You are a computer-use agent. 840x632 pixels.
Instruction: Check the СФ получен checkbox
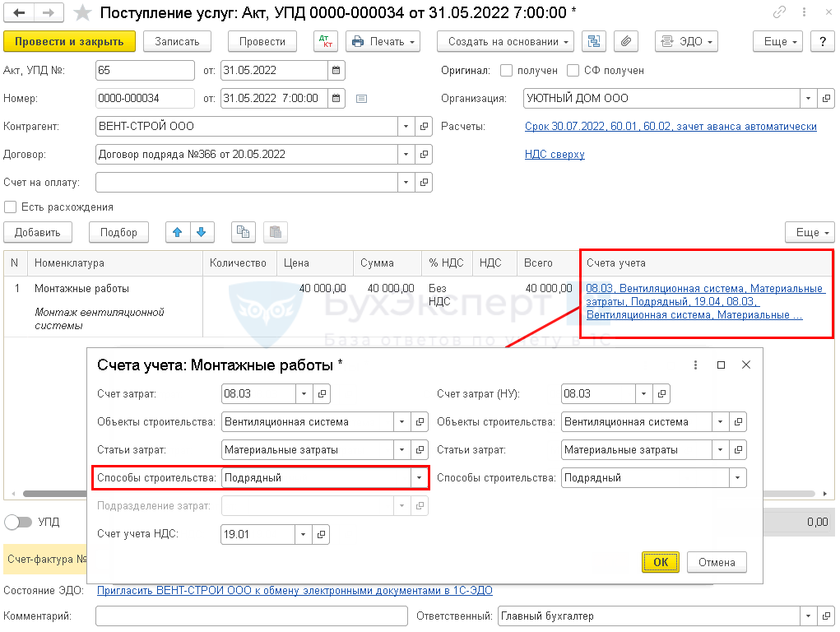573,71
